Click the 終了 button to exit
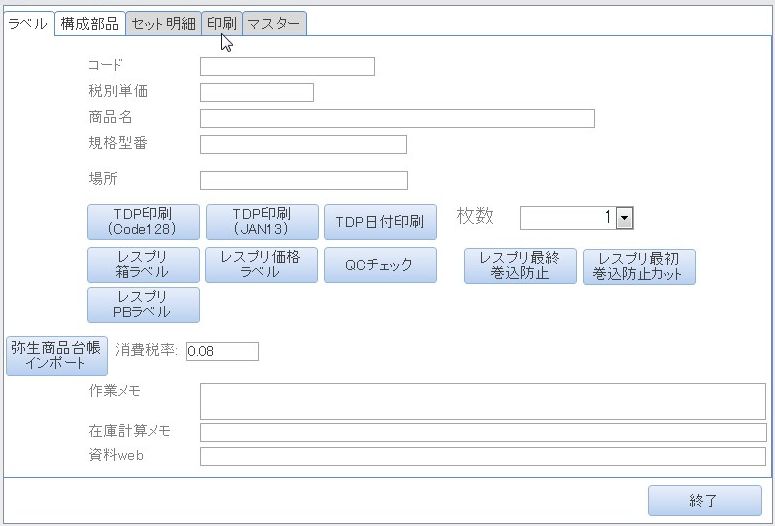The height and width of the screenshot is (526, 775). pos(704,501)
